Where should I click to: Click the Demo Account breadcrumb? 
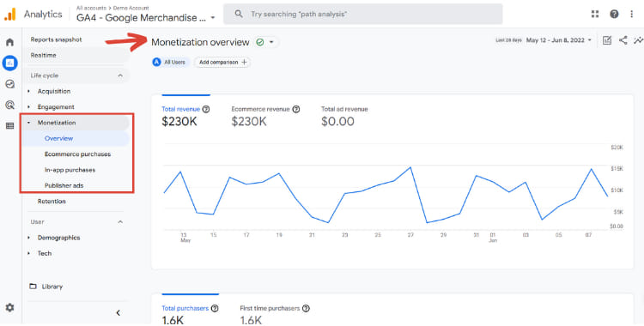(131, 8)
